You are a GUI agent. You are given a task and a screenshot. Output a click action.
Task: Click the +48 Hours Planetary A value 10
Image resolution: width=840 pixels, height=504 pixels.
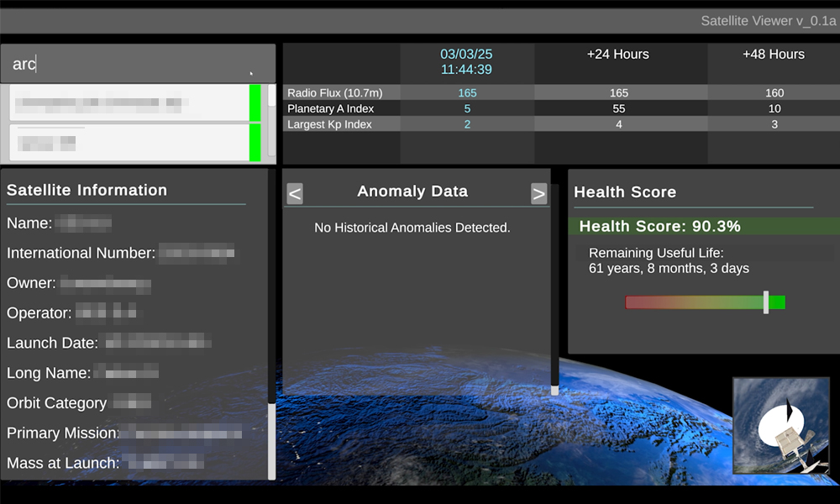click(774, 108)
